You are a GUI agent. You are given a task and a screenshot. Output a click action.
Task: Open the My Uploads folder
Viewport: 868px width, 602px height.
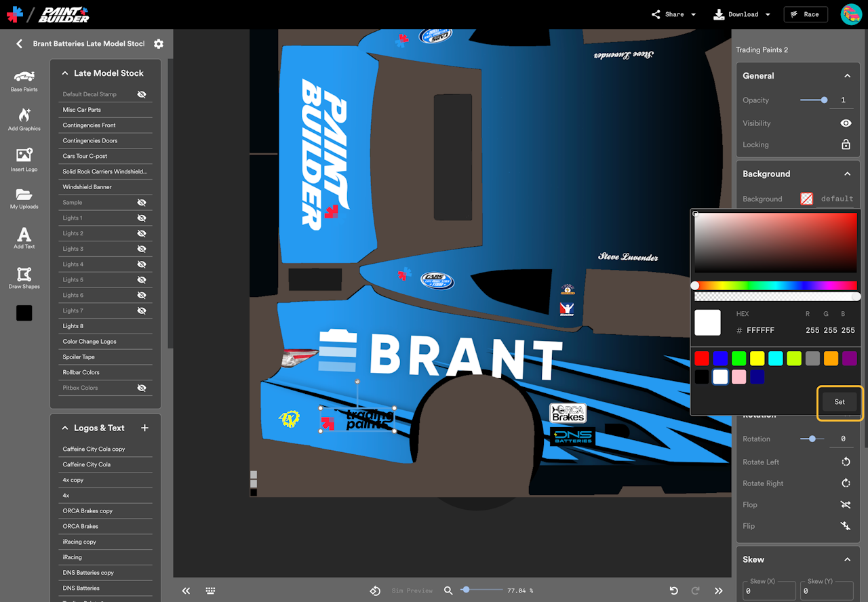[x=24, y=198]
